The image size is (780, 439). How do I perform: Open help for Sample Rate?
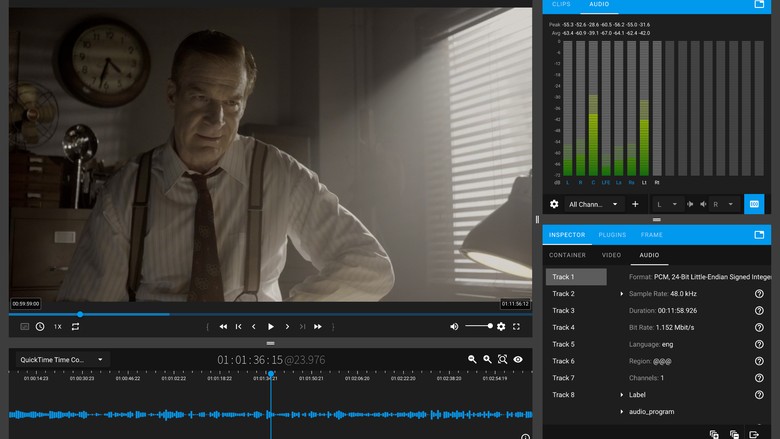[759, 294]
